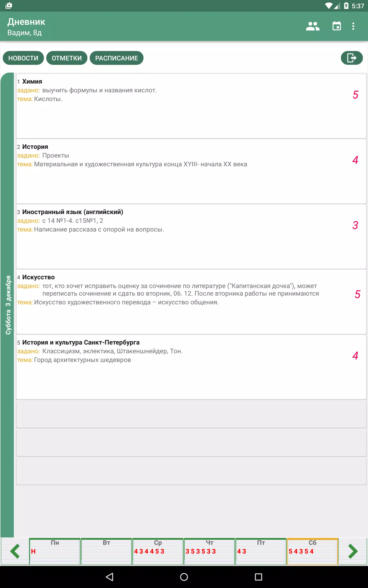Open the users/students switch icon
The image size is (368, 588).
[313, 26]
